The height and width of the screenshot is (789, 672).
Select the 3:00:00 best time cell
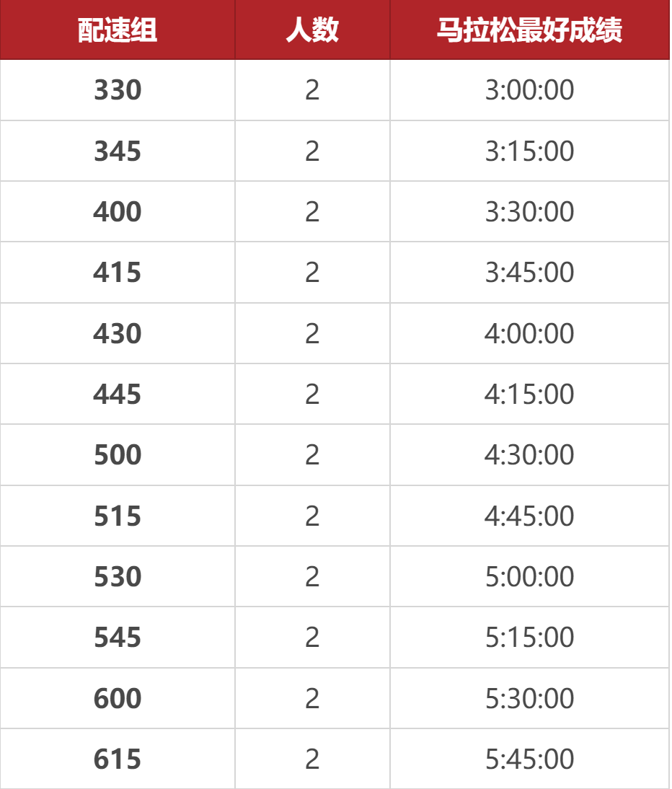pos(529,90)
